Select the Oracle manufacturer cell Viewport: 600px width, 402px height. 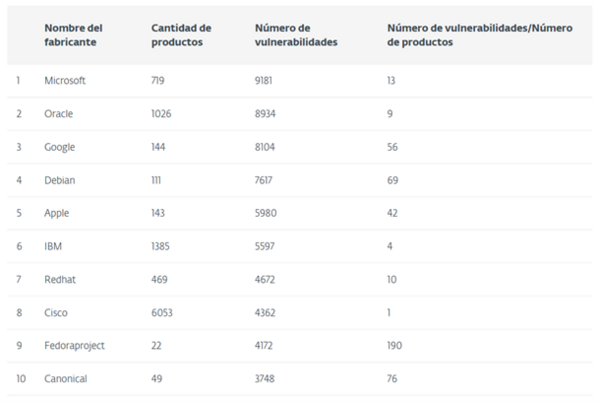[x=59, y=114]
